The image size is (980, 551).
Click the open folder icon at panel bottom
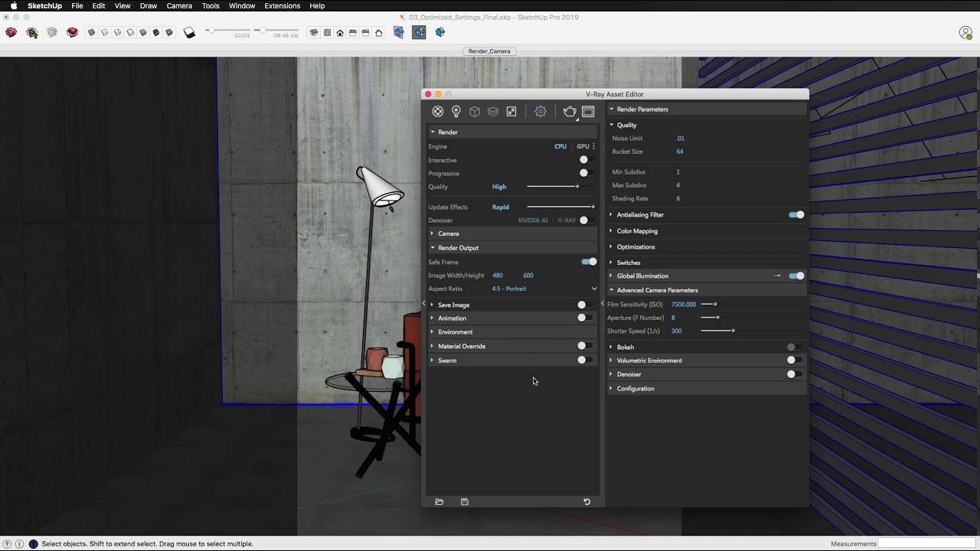click(x=439, y=502)
